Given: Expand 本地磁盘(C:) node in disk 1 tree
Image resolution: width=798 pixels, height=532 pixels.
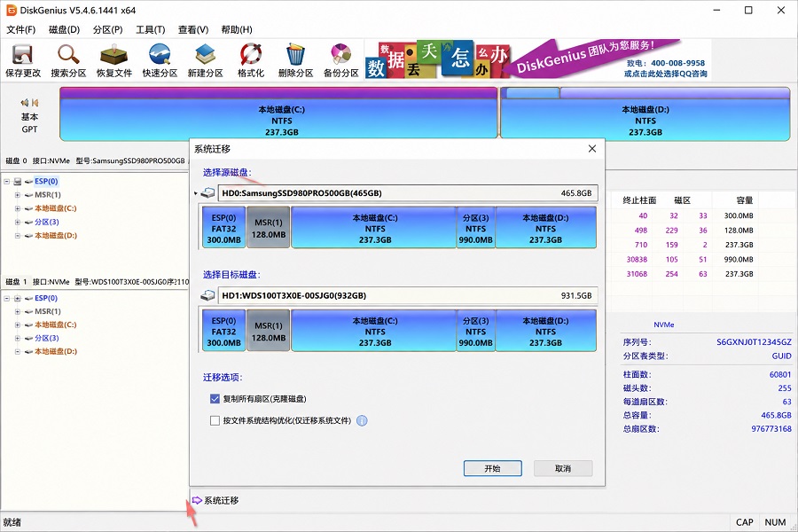Looking at the screenshot, I should [x=18, y=325].
